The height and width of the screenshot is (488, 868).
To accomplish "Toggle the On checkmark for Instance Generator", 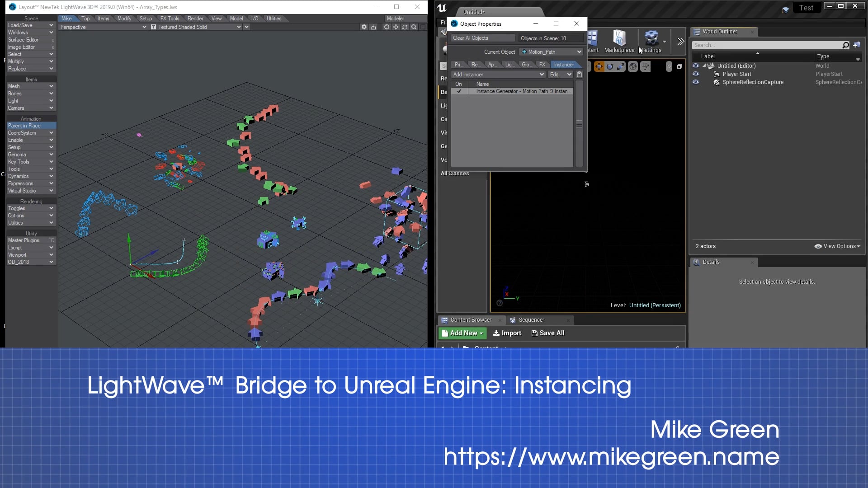I will [x=459, y=91].
